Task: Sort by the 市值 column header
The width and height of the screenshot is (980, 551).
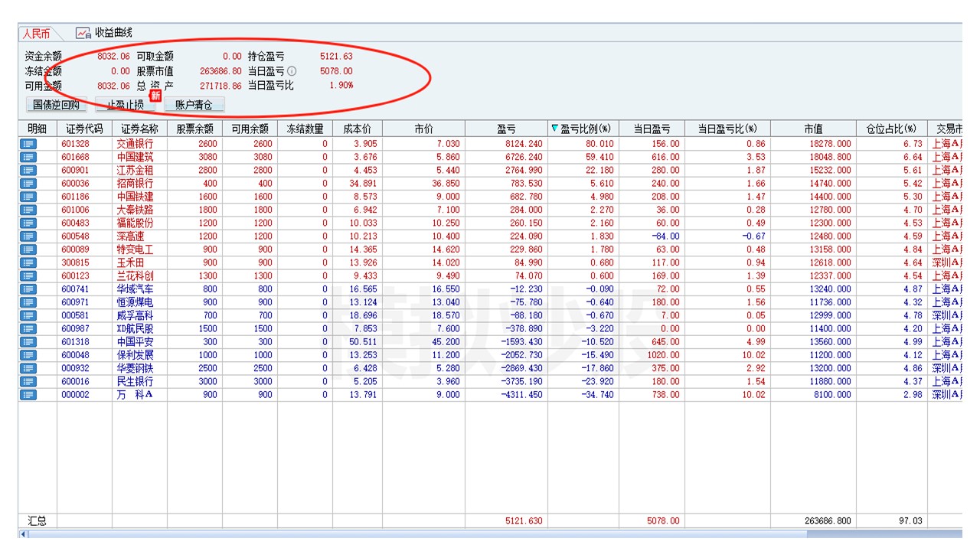Action: (813, 129)
